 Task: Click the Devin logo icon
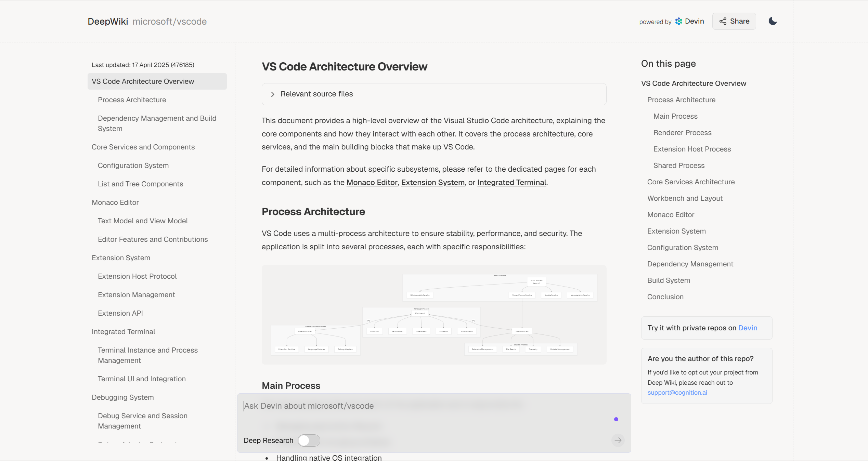(678, 21)
